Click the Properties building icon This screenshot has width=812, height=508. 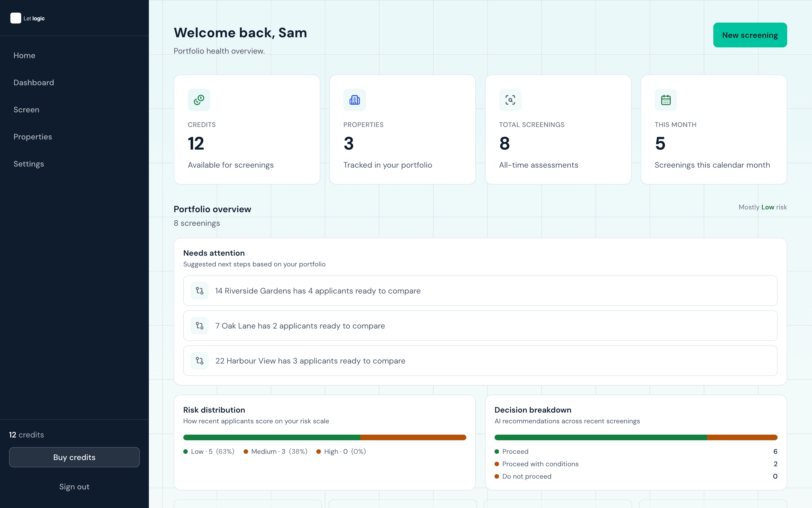point(355,100)
